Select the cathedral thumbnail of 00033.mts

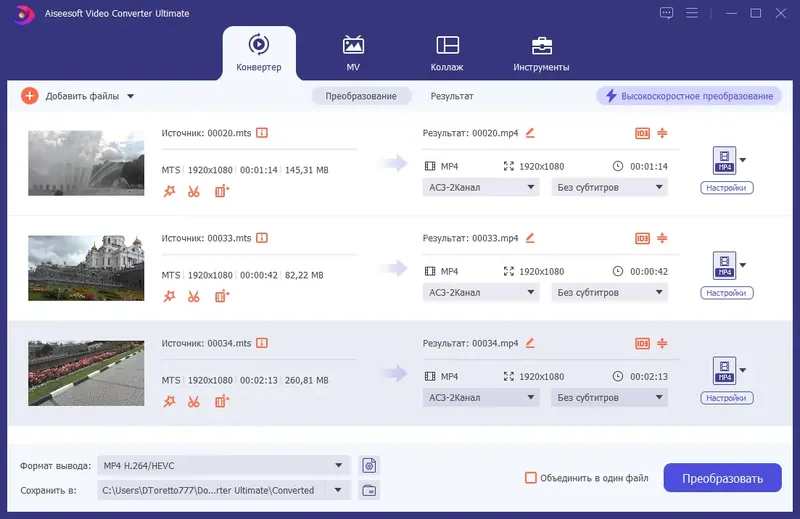point(86,268)
